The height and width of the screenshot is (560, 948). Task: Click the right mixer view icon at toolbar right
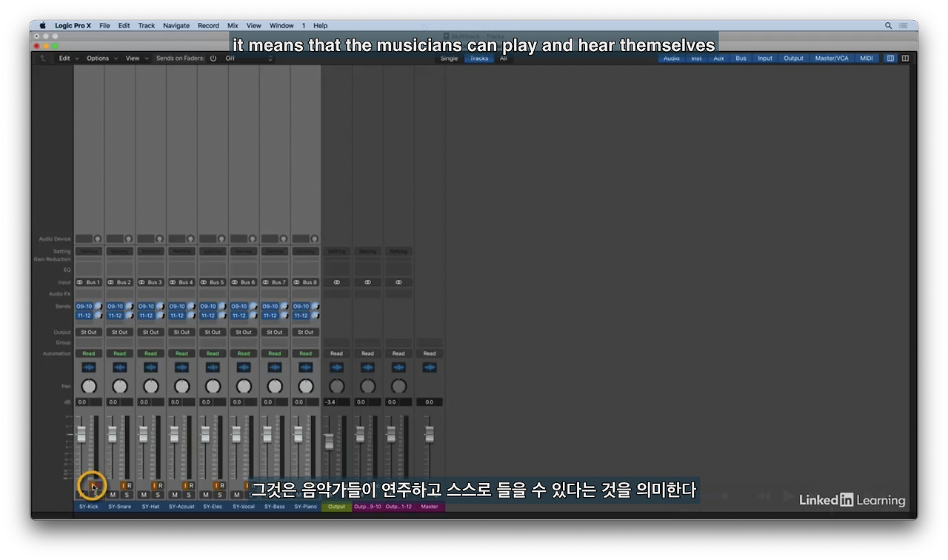coord(905,59)
